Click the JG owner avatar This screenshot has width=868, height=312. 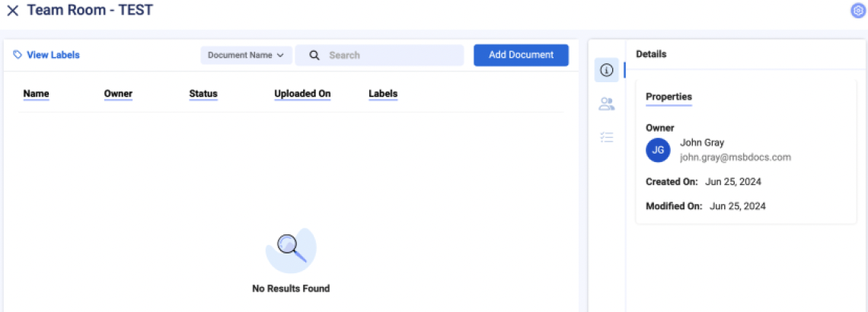(658, 150)
